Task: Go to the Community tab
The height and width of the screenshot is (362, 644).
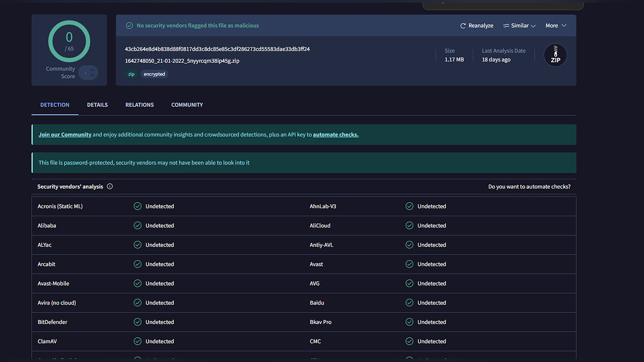Action: [x=187, y=105]
